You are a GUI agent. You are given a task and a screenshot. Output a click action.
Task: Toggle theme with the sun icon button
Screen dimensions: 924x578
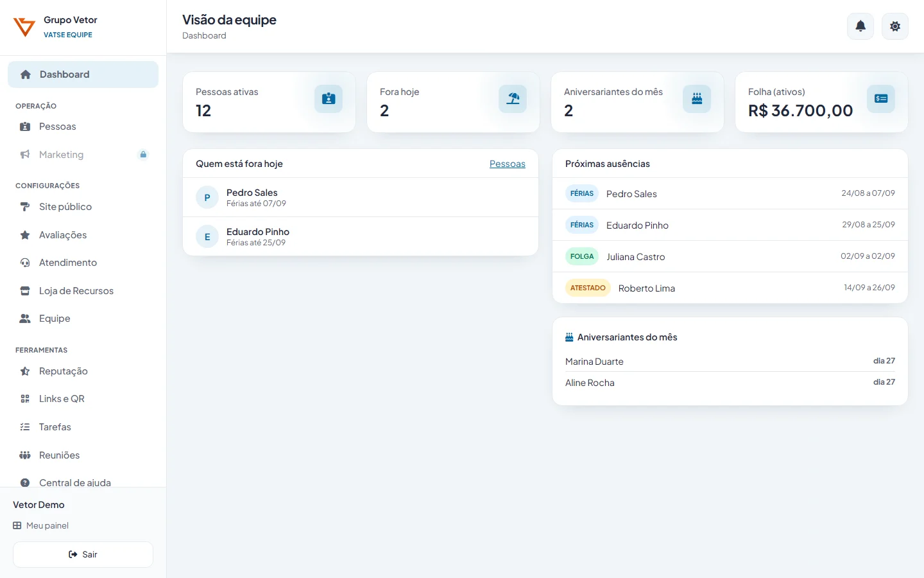tap(895, 26)
